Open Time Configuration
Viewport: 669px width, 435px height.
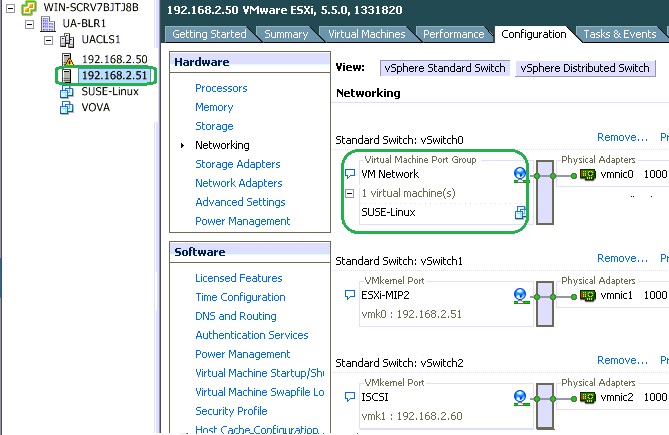point(240,297)
